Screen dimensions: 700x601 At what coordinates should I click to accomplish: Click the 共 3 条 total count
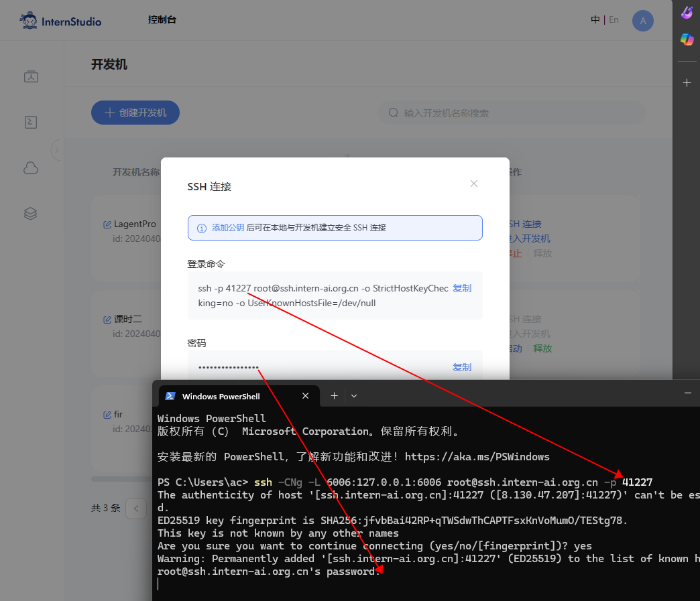tap(106, 508)
